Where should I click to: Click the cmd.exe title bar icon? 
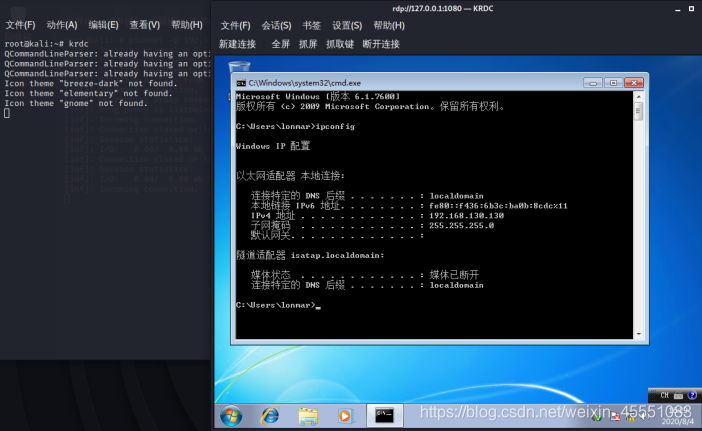pos(241,83)
